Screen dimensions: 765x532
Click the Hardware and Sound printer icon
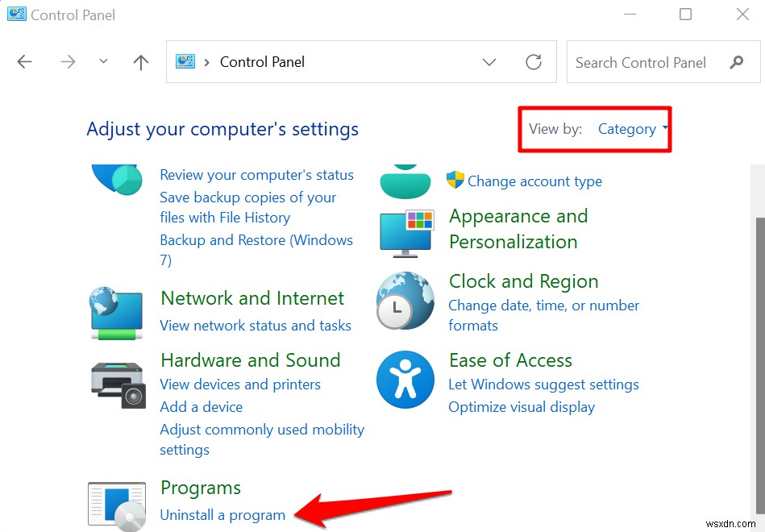pyautogui.click(x=118, y=384)
